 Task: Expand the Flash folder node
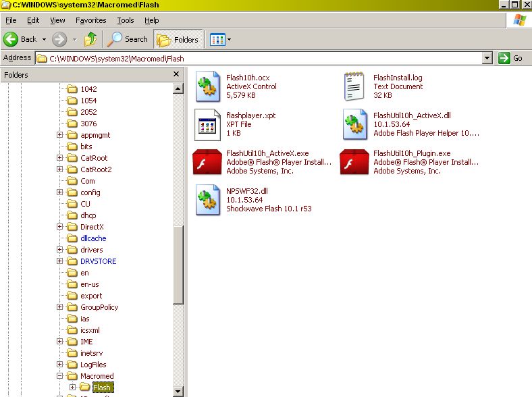[72, 387]
